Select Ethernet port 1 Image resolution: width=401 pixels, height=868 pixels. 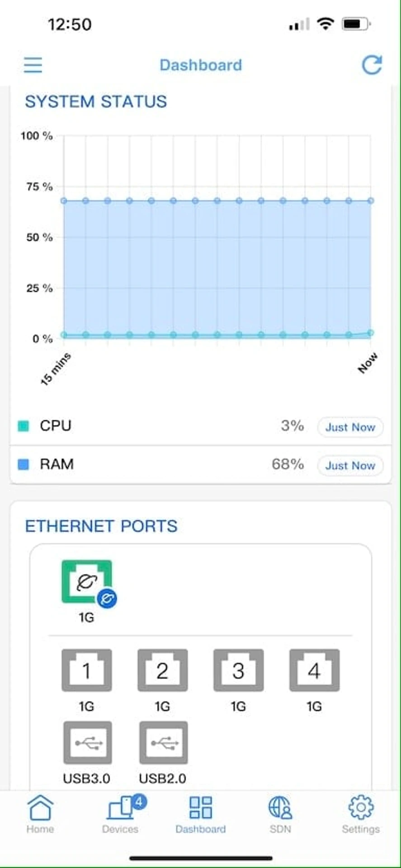click(x=87, y=670)
